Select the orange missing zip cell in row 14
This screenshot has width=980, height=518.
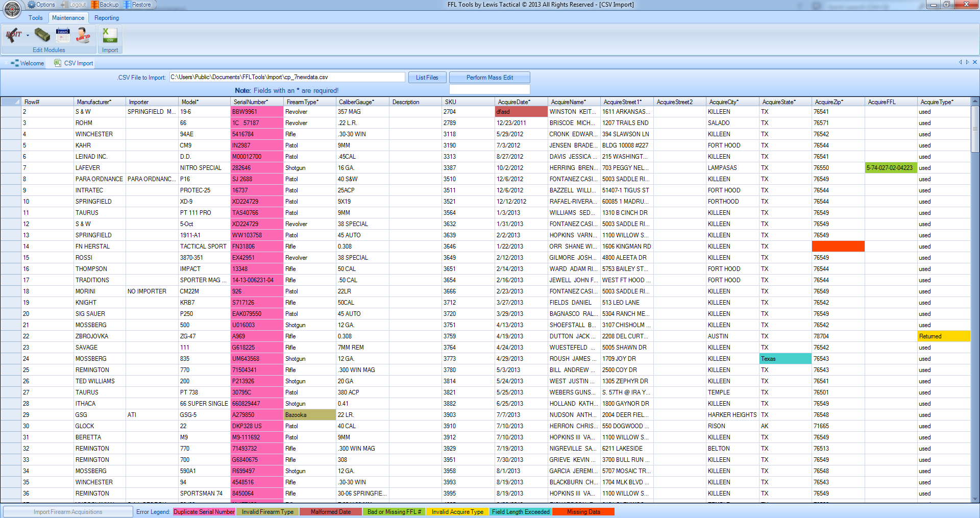click(838, 246)
